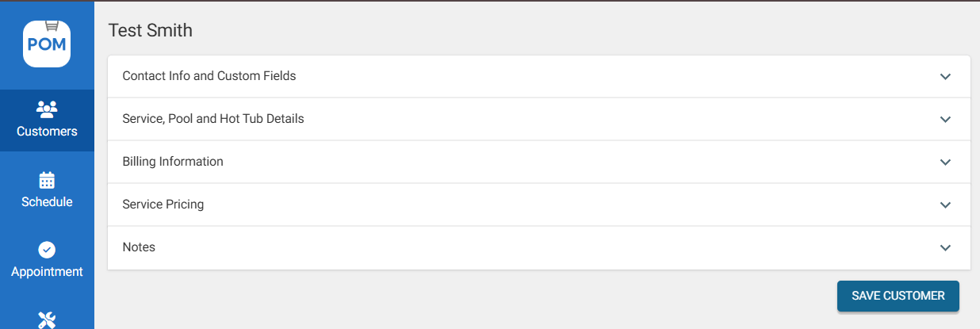Open the Notes section title

click(x=139, y=247)
